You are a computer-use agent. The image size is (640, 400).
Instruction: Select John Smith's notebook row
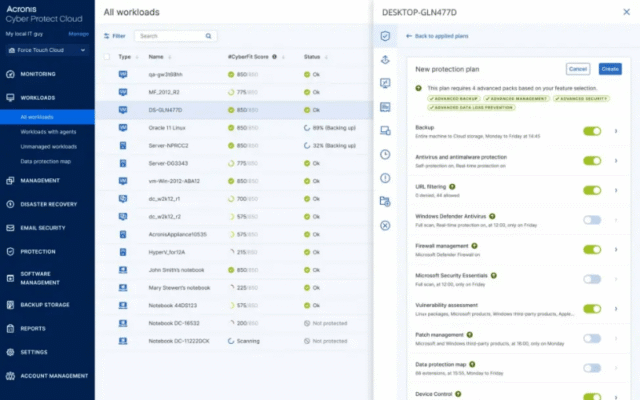pos(234,270)
